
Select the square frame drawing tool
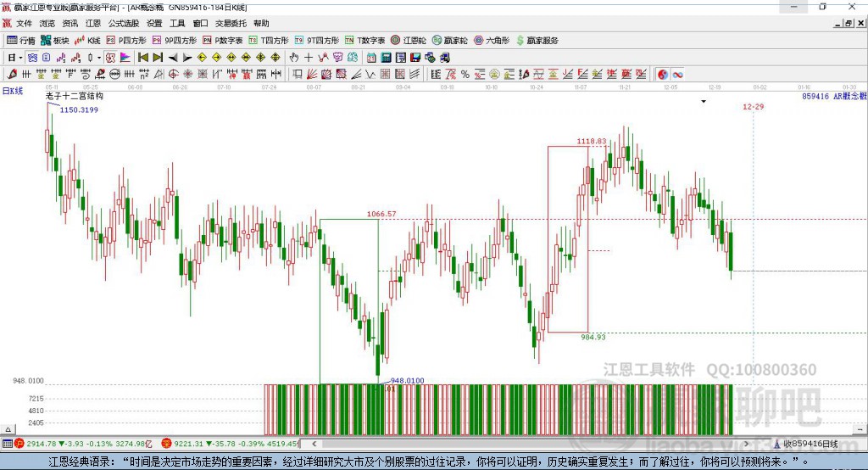[298, 74]
